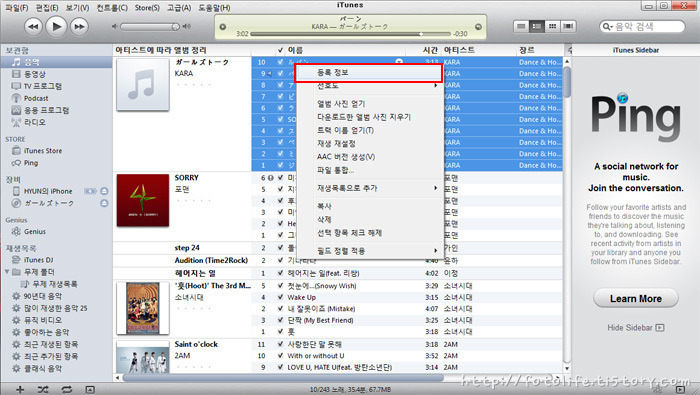Expand the 선호도 submenu

click(370, 85)
